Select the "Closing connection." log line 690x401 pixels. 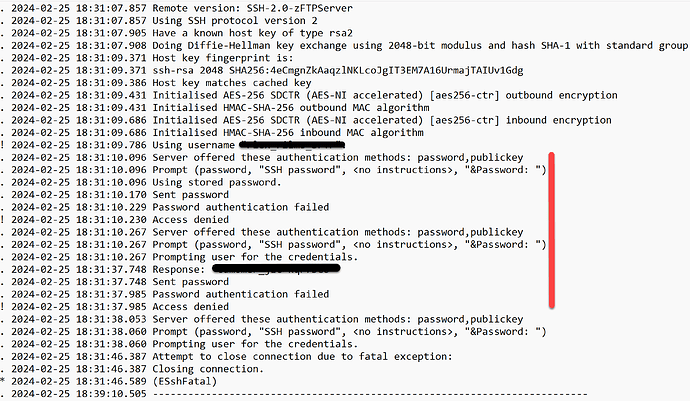pyautogui.click(x=132, y=369)
